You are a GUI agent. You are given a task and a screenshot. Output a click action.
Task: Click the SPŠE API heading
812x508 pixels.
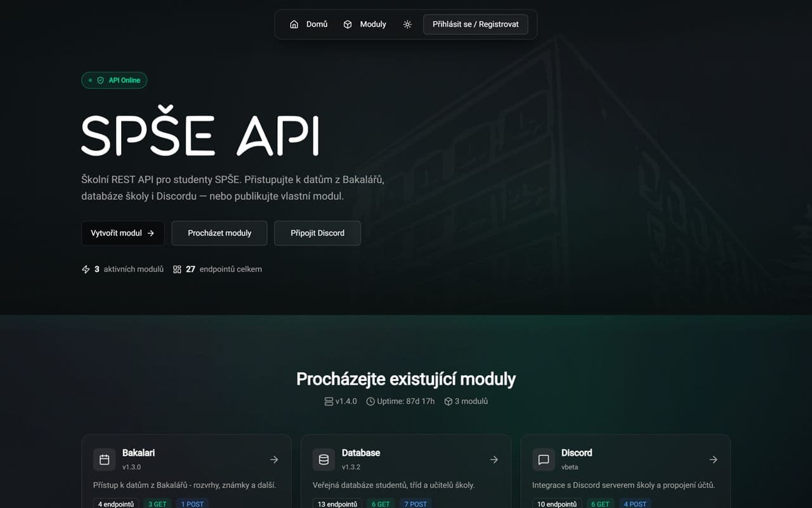point(200,132)
